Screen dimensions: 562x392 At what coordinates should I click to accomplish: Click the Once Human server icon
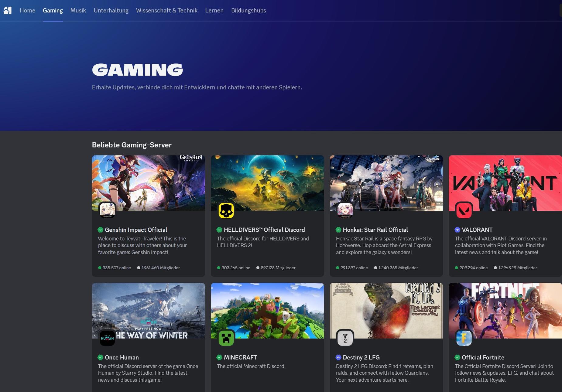[107, 338]
